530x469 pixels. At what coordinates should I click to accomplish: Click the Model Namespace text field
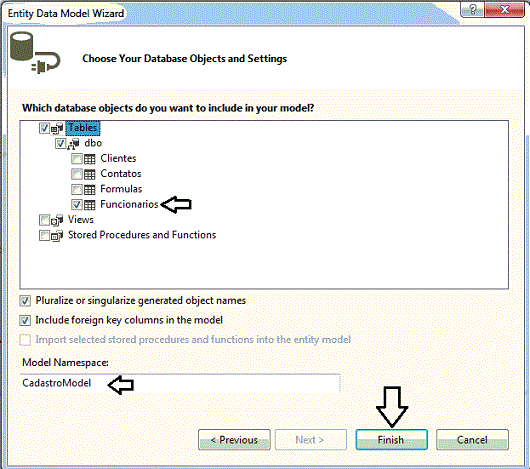pyautogui.click(x=180, y=383)
